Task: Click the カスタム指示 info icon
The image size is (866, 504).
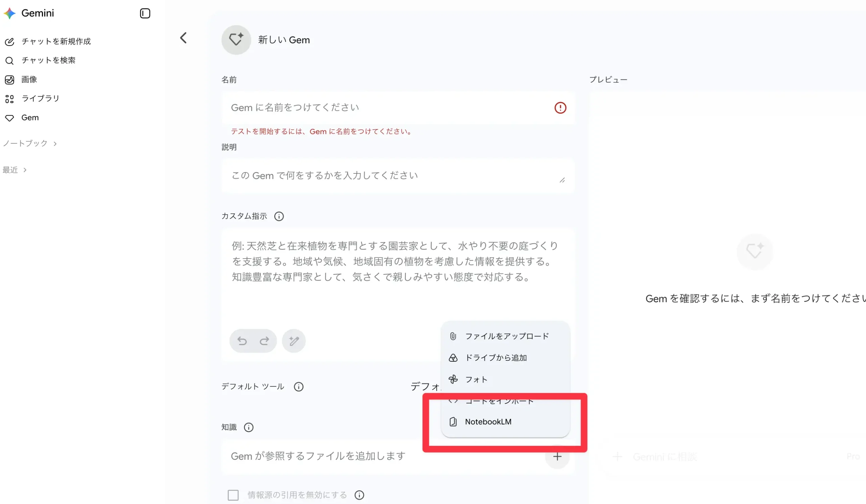Action: 279,216
